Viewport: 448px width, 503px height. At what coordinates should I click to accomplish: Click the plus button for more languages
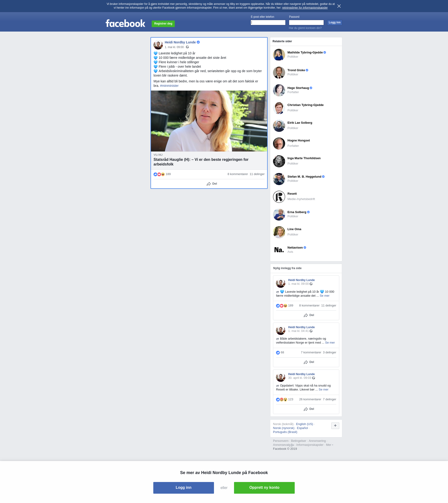(x=335, y=426)
